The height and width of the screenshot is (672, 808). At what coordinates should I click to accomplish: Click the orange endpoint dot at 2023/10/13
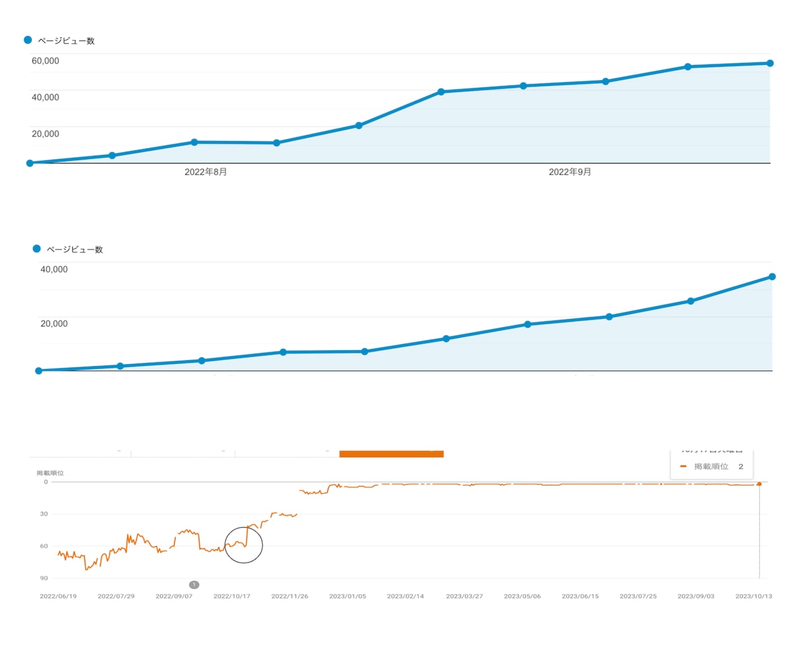coord(759,484)
